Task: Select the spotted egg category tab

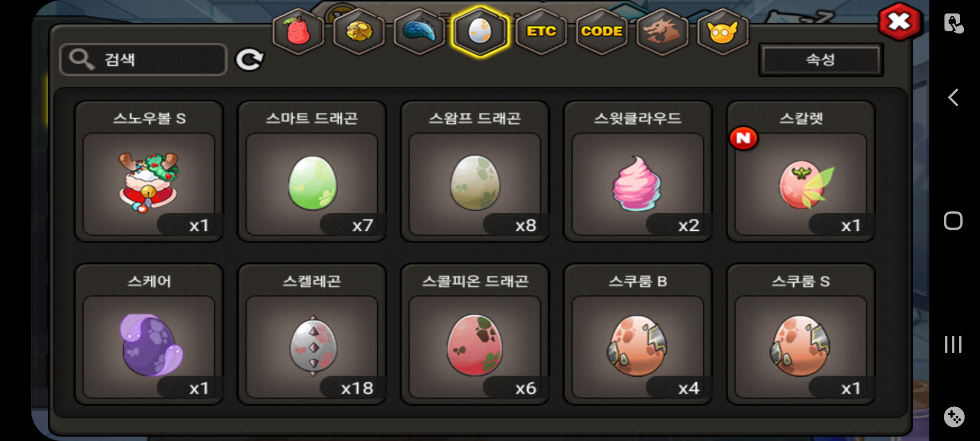Action: [x=480, y=32]
